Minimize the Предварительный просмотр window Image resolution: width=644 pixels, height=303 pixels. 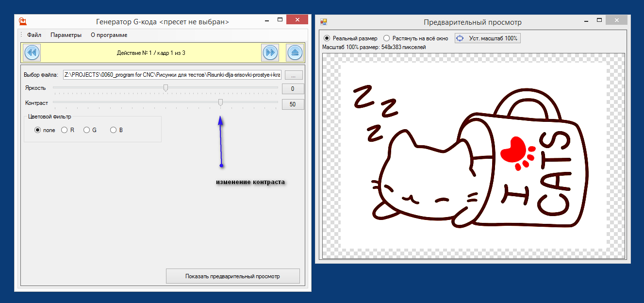click(x=587, y=21)
